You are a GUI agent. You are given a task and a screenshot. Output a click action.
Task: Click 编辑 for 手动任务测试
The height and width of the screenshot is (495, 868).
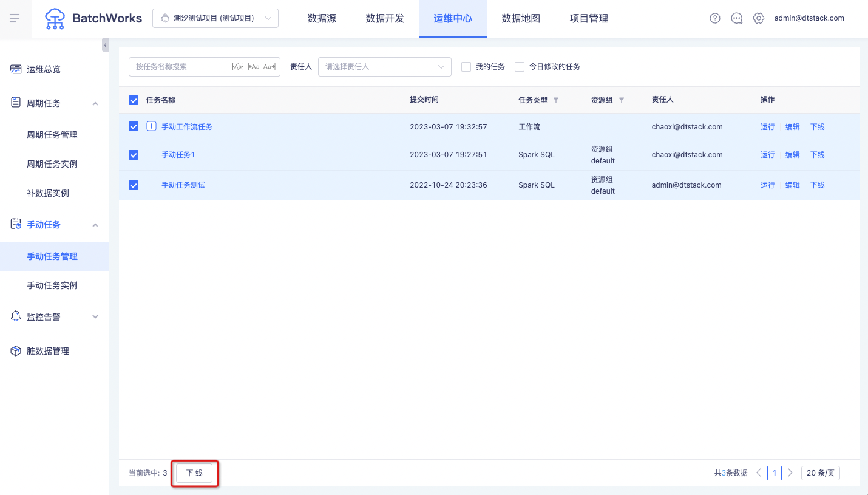point(793,185)
